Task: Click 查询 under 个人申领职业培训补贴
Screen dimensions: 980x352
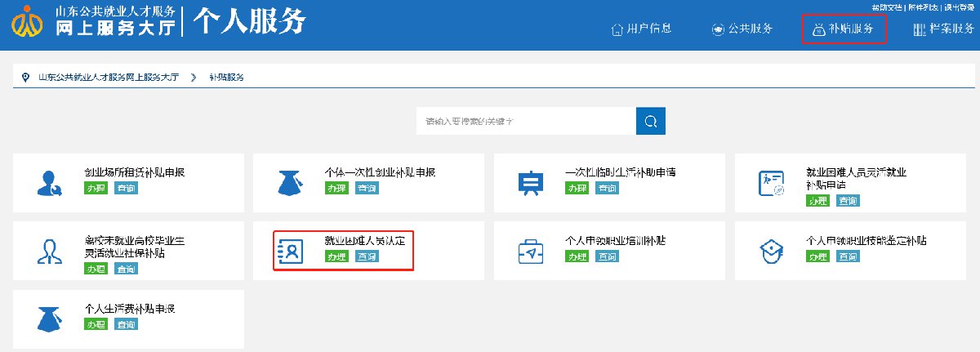Action: pyautogui.click(x=607, y=257)
